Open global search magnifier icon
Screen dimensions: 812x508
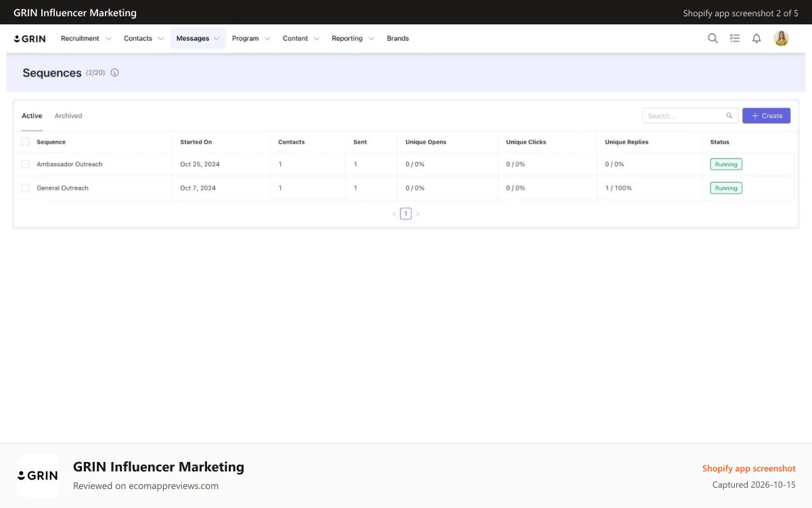point(713,39)
